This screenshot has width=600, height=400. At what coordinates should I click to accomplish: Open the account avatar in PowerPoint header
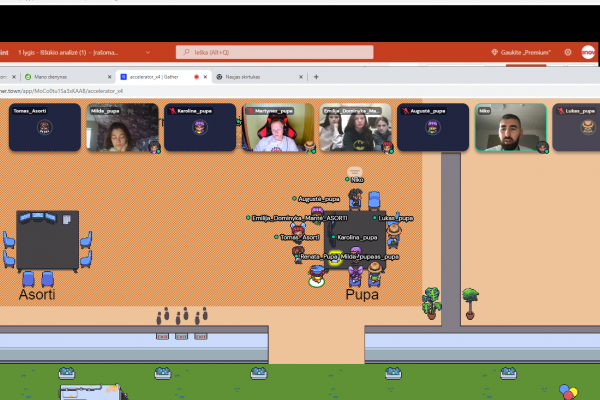click(588, 52)
